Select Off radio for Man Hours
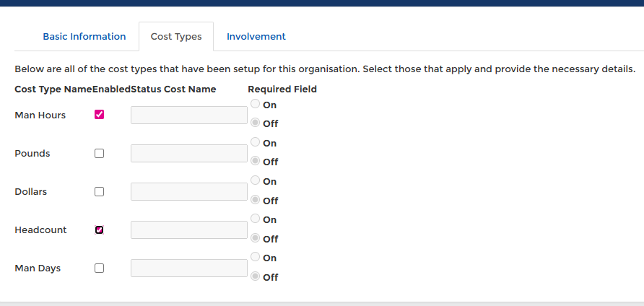The height and width of the screenshot is (306, 644). point(256,123)
